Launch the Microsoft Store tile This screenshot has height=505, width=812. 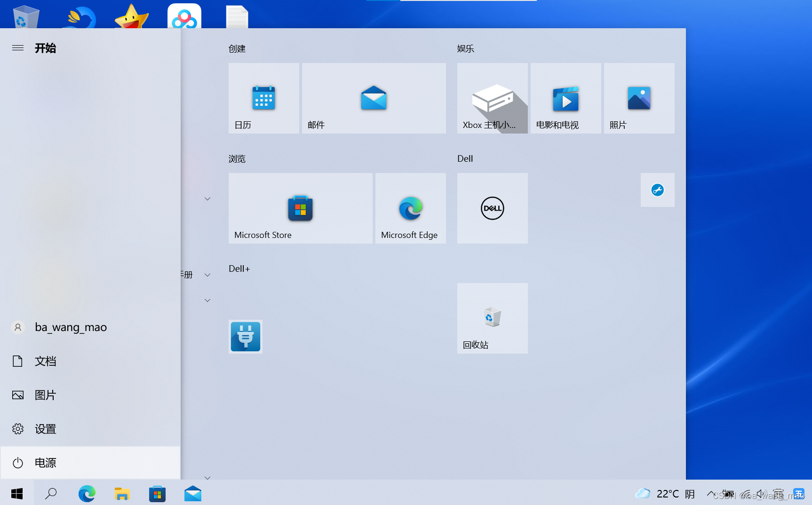(300, 208)
